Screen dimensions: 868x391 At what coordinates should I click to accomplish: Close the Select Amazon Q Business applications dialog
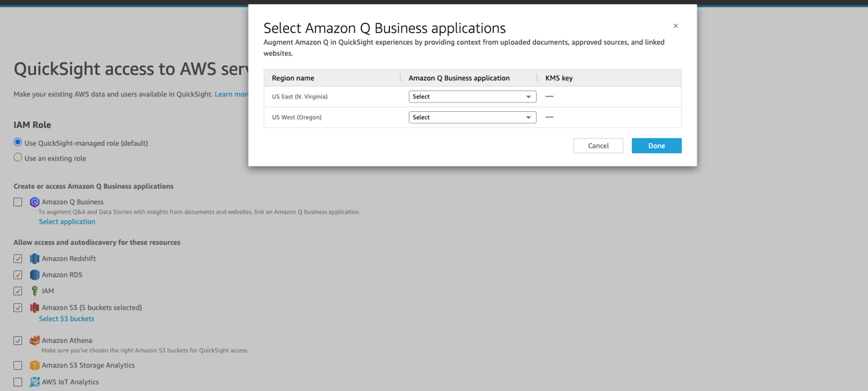coord(675,26)
